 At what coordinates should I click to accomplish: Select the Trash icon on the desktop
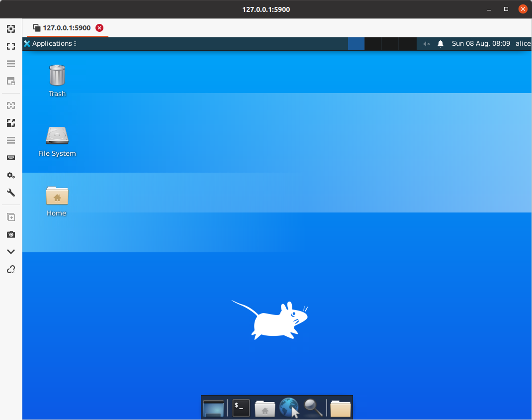(57, 81)
